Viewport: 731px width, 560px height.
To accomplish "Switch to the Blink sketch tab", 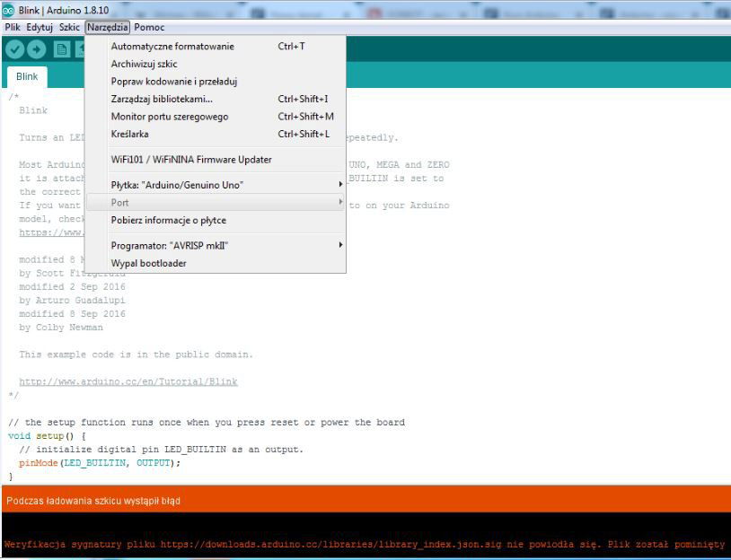I will click(27, 76).
